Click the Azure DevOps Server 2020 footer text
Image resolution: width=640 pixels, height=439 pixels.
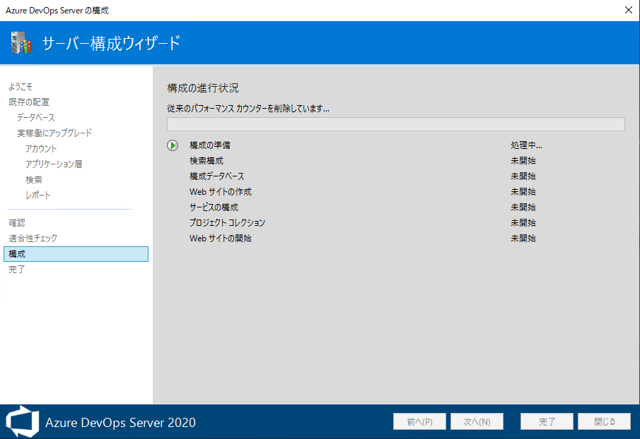(x=120, y=422)
